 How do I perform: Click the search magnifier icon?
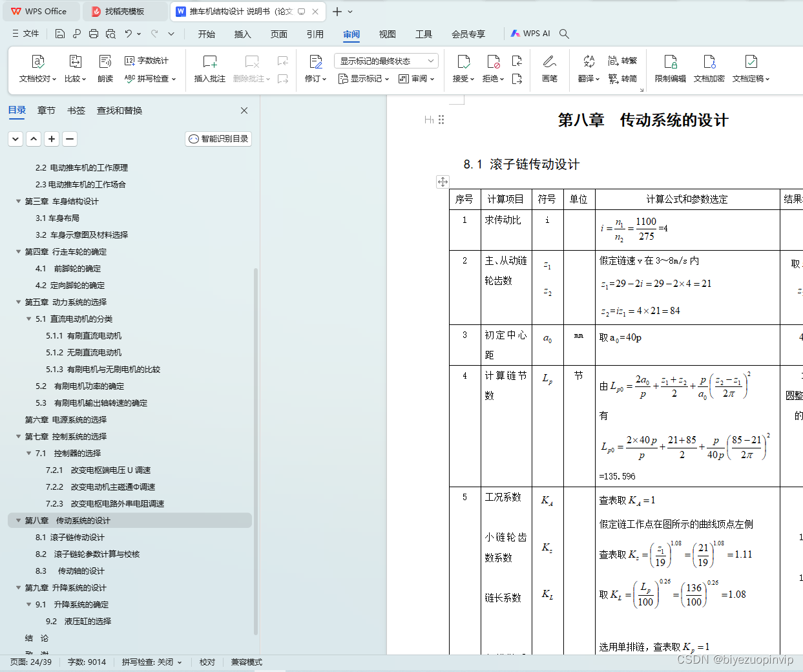coord(564,34)
